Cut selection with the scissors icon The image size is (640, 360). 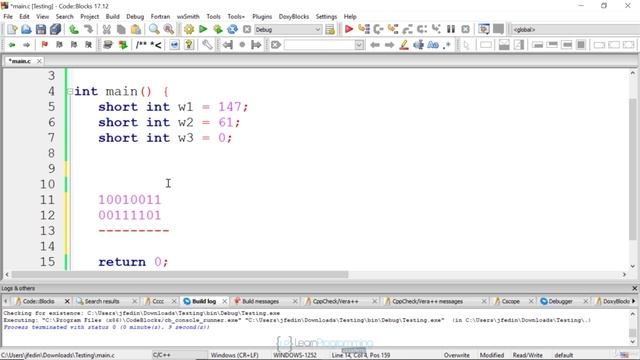coord(107,29)
